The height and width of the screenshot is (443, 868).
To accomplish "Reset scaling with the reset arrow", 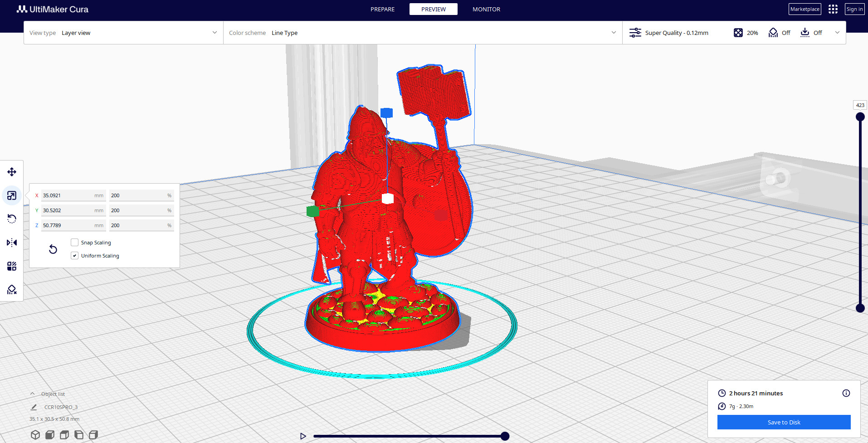I will (53, 249).
